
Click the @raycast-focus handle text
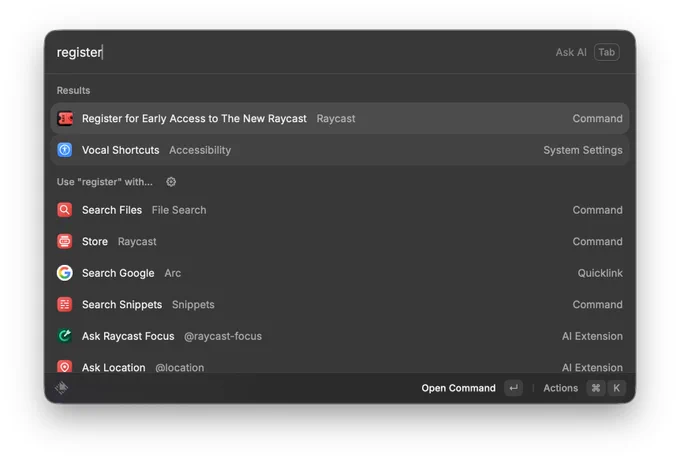point(223,336)
